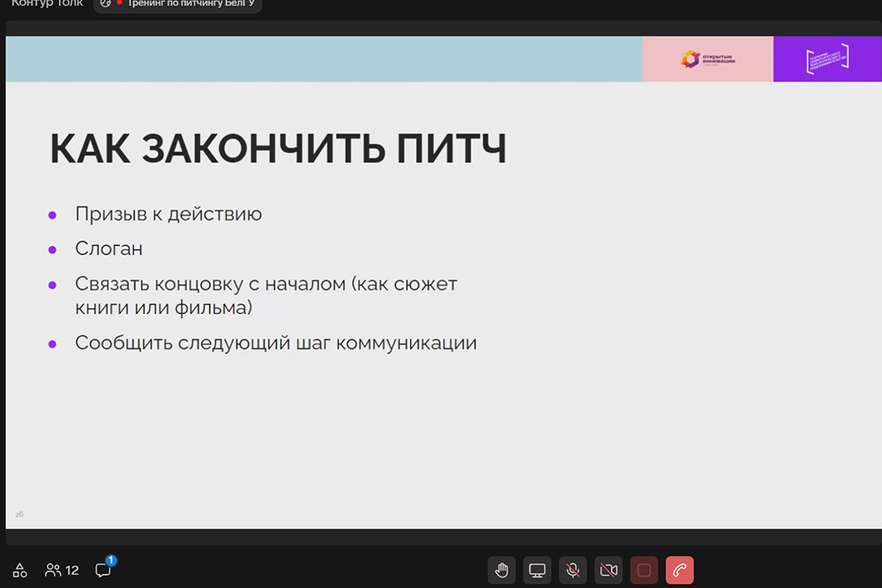Show the list of 12 participants

click(x=62, y=570)
